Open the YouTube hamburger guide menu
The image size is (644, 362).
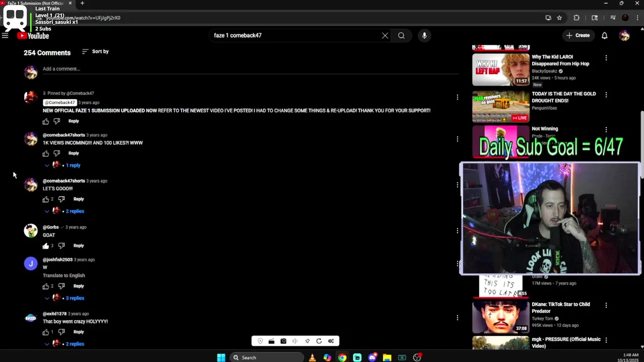pos(5,36)
